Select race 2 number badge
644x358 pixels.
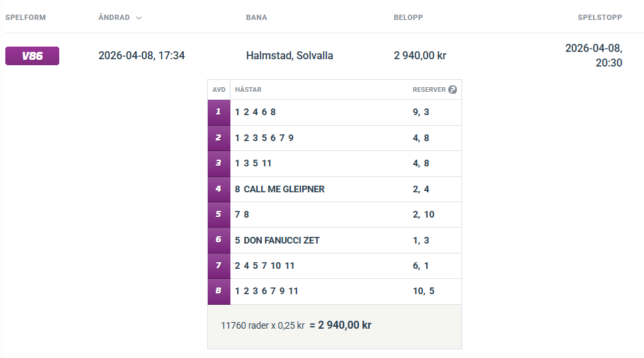(x=218, y=138)
